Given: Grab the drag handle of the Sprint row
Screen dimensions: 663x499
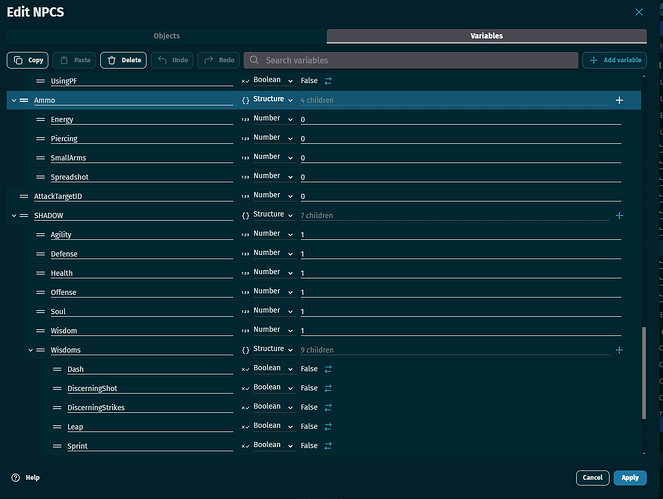Looking at the screenshot, I should click(57, 446).
